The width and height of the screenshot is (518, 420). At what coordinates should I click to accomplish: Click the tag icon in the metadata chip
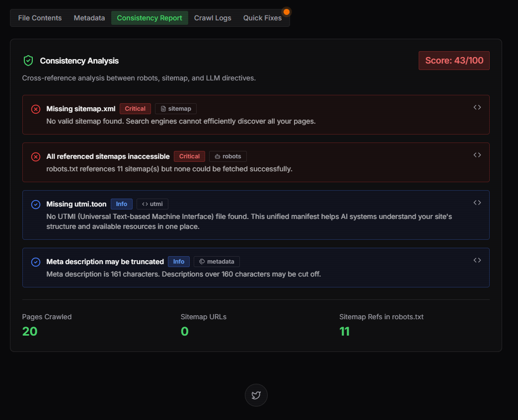coord(202,261)
